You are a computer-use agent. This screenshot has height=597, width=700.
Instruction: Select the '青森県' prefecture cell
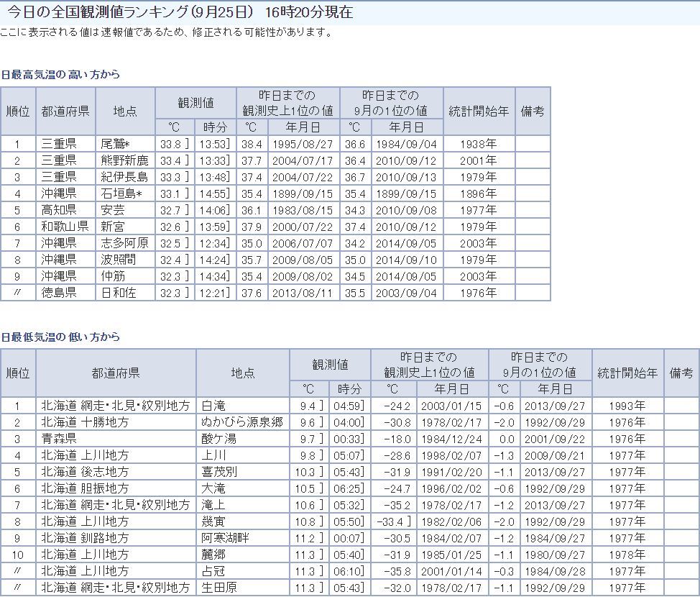[116, 439]
